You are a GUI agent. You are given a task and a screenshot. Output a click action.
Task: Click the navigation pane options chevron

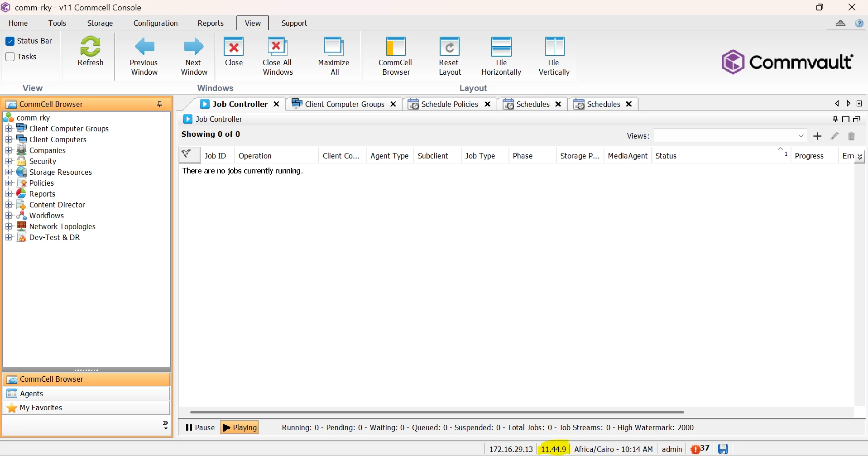[165, 425]
